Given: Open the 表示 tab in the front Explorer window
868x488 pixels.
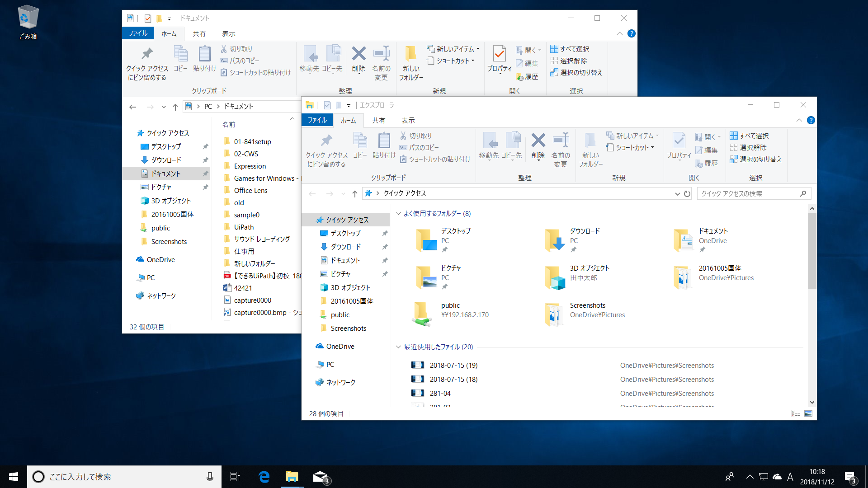Looking at the screenshot, I should tap(408, 121).
